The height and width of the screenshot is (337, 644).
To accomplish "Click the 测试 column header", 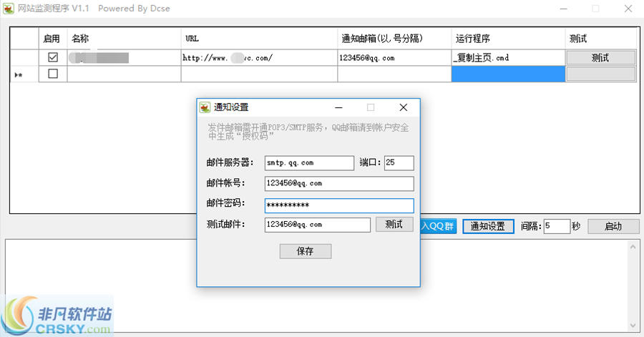I will tap(601, 39).
